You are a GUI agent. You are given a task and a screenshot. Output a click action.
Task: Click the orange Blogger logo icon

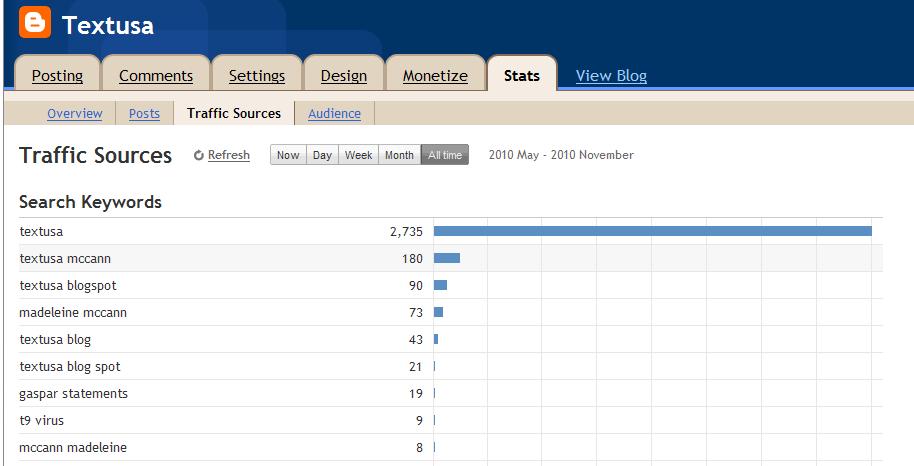tap(35, 22)
